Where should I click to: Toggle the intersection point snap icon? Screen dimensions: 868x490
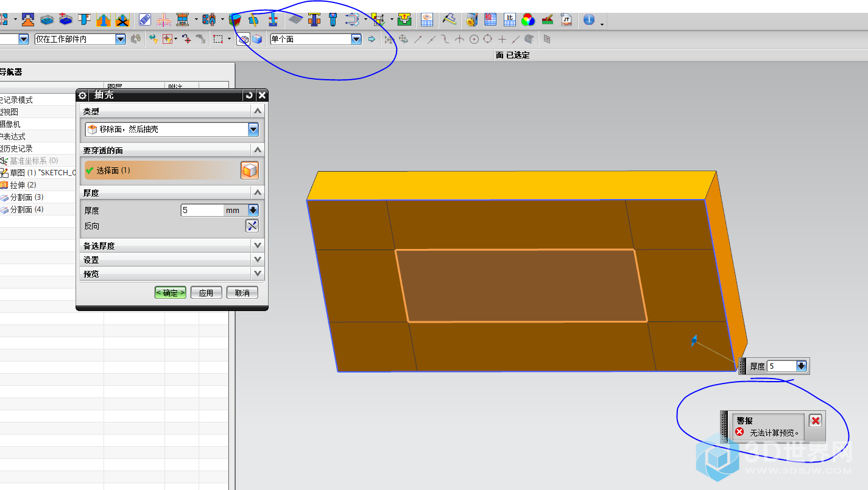tap(460, 39)
